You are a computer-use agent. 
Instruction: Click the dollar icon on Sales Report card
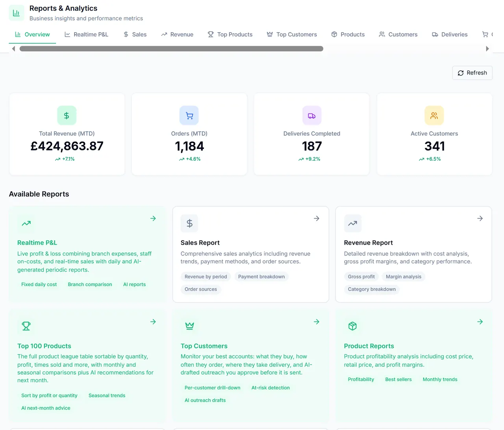[x=189, y=223]
